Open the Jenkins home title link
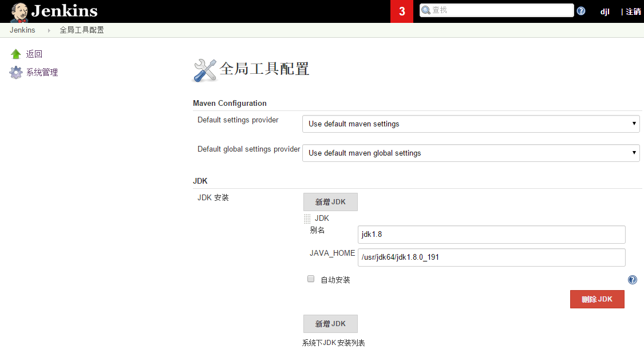 65,11
